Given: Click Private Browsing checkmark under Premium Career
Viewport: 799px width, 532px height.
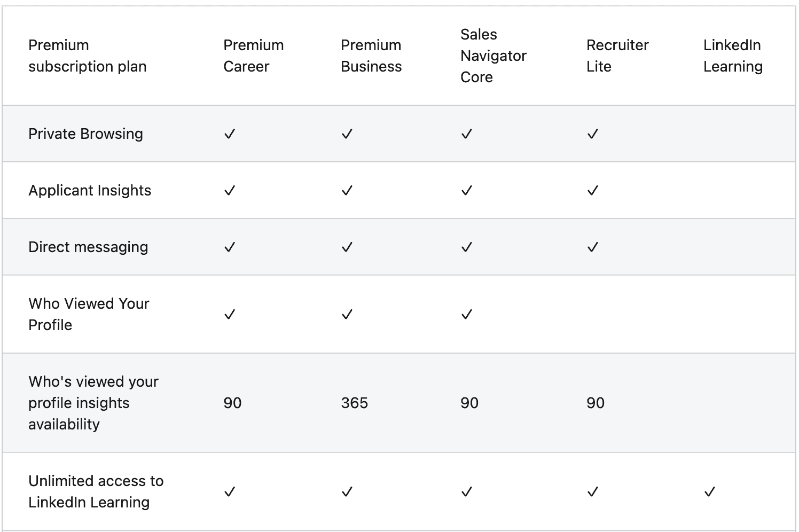Looking at the screenshot, I should point(230,134).
